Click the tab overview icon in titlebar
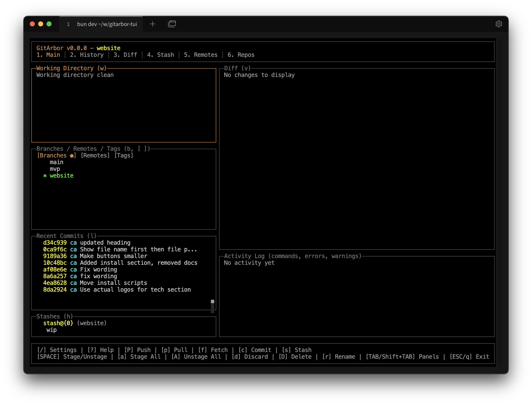The height and width of the screenshot is (405, 532). point(172,24)
